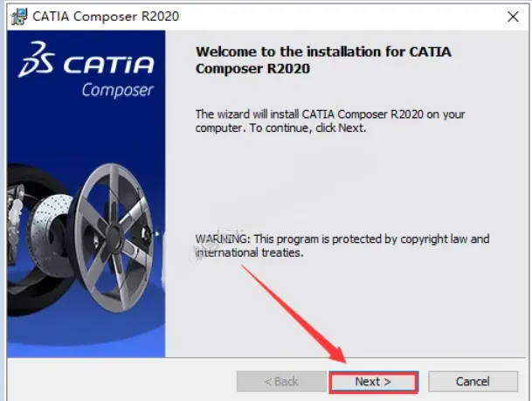The height and width of the screenshot is (401, 532).
Task: Click the brake caliper parts graphic
Action: point(14,218)
